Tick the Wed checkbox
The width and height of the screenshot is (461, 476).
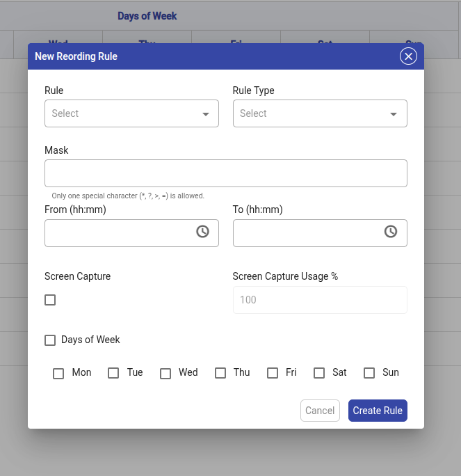coord(165,373)
